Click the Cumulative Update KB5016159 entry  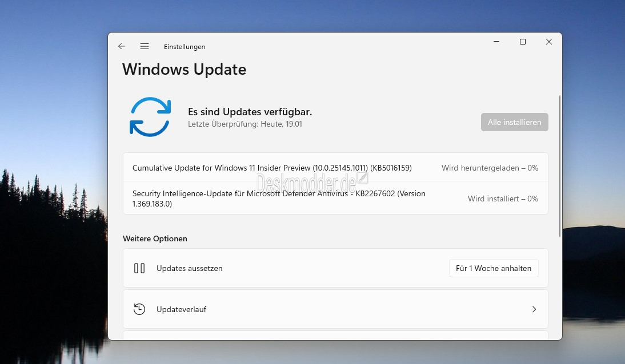coord(335,168)
